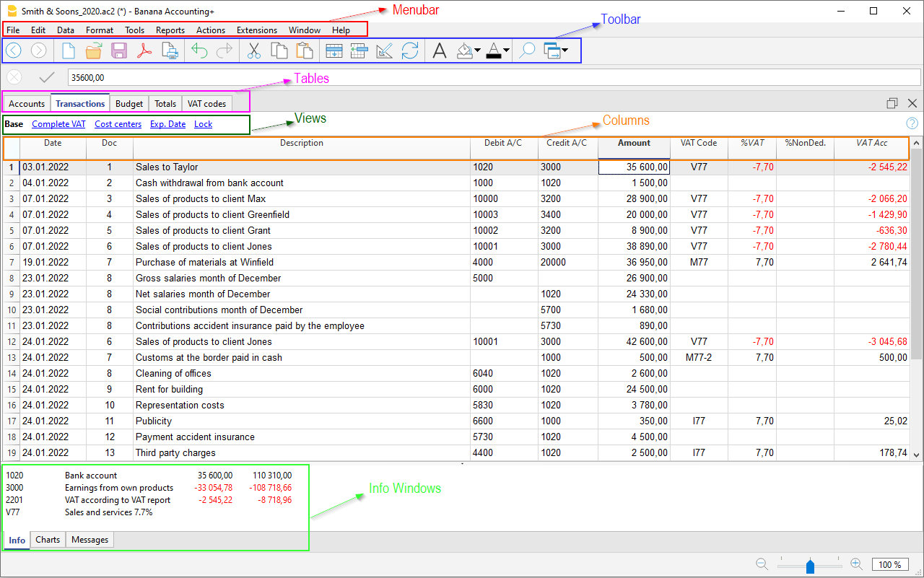Expand the text color dropdown arrow

(506, 51)
